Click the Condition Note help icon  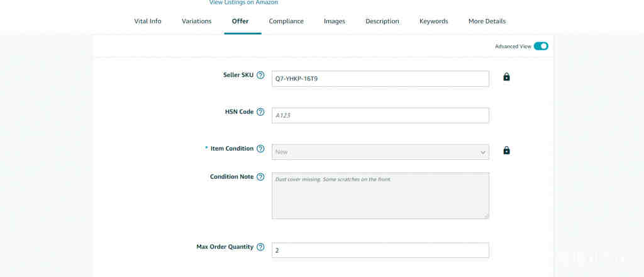260,177
